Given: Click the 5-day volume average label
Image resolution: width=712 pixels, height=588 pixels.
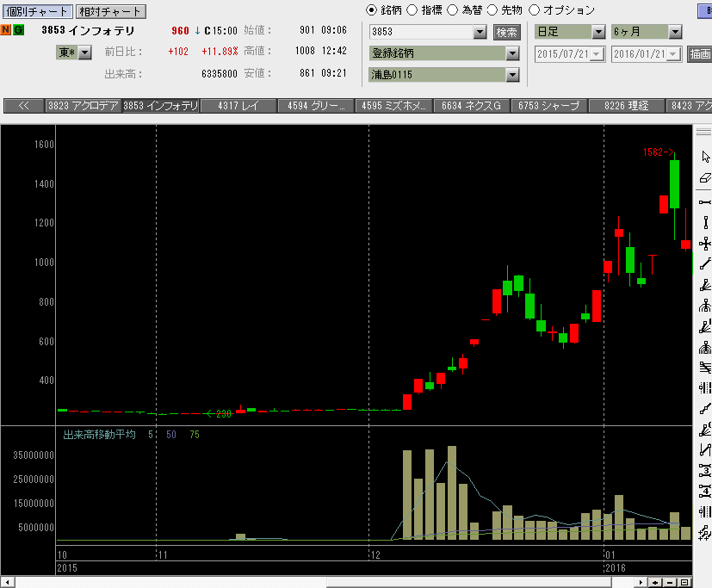Looking at the screenshot, I should tap(151, 435).
